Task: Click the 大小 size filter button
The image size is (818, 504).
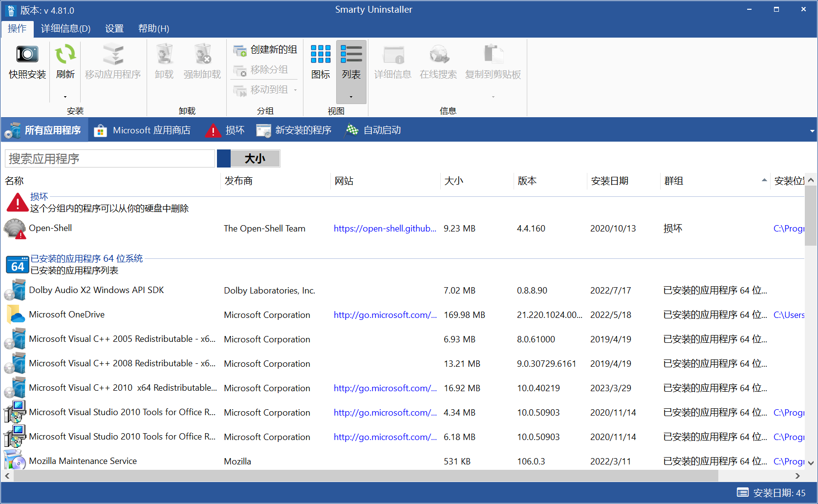Action: [255, 159]
